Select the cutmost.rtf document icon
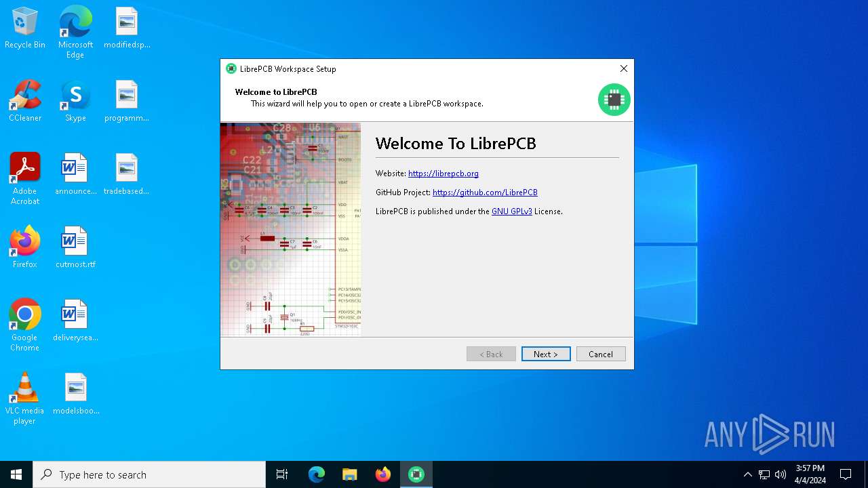The width and height of the screenshot is (868, 488). pos(75,248)
